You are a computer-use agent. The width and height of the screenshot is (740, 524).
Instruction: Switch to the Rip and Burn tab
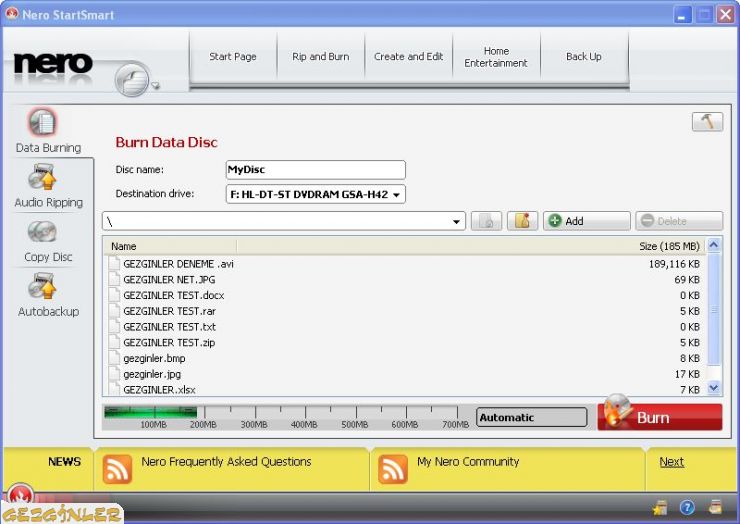(x=320, y=57)
